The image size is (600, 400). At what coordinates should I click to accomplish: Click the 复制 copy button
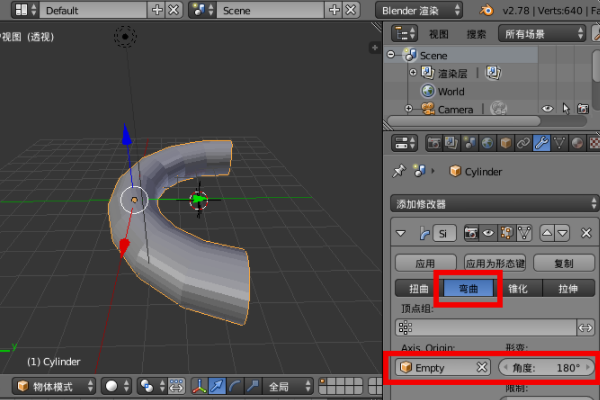point(564,263)
